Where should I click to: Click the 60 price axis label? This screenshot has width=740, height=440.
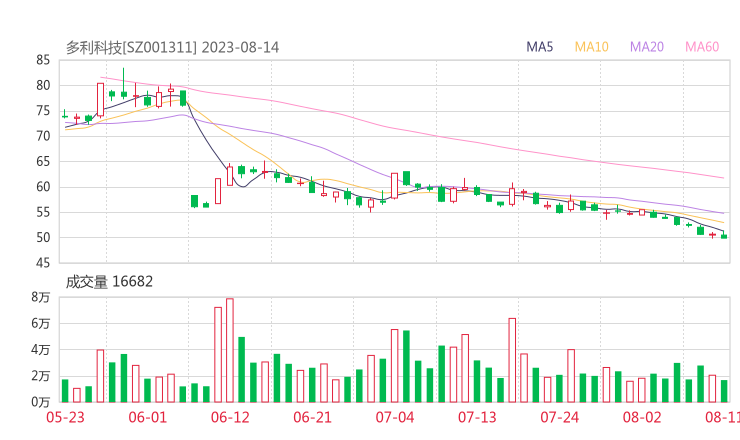(42, 187)
